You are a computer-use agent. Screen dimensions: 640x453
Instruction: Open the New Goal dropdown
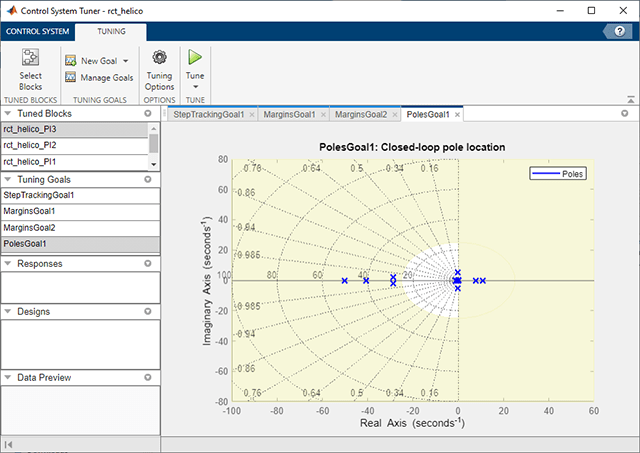coord(125,61)
